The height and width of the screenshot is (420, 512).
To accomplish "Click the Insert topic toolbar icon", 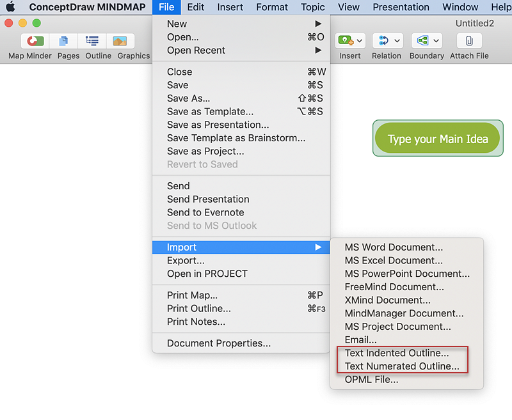I will click(346, 41).
